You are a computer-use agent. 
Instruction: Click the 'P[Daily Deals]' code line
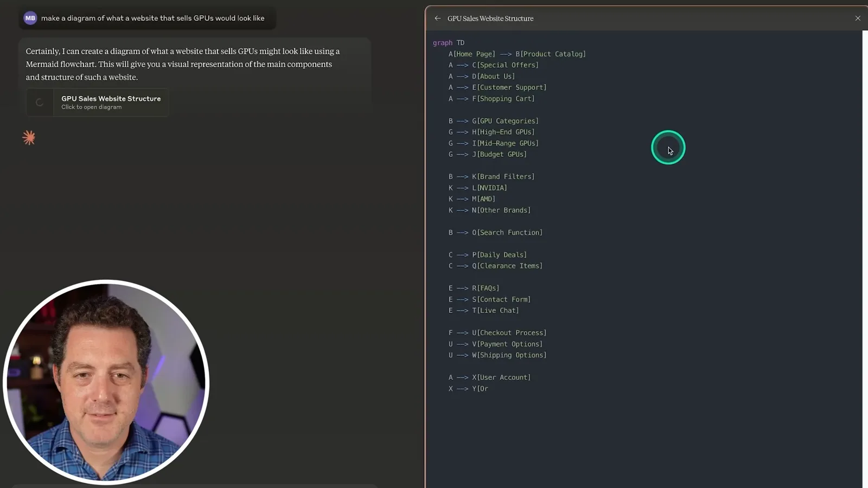[x=488, y=255]
